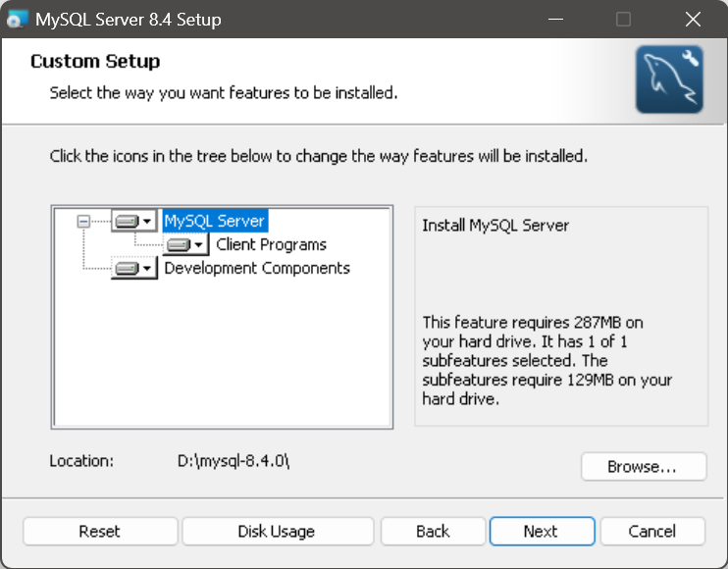Select the Development Components tree item

point(257,268)
